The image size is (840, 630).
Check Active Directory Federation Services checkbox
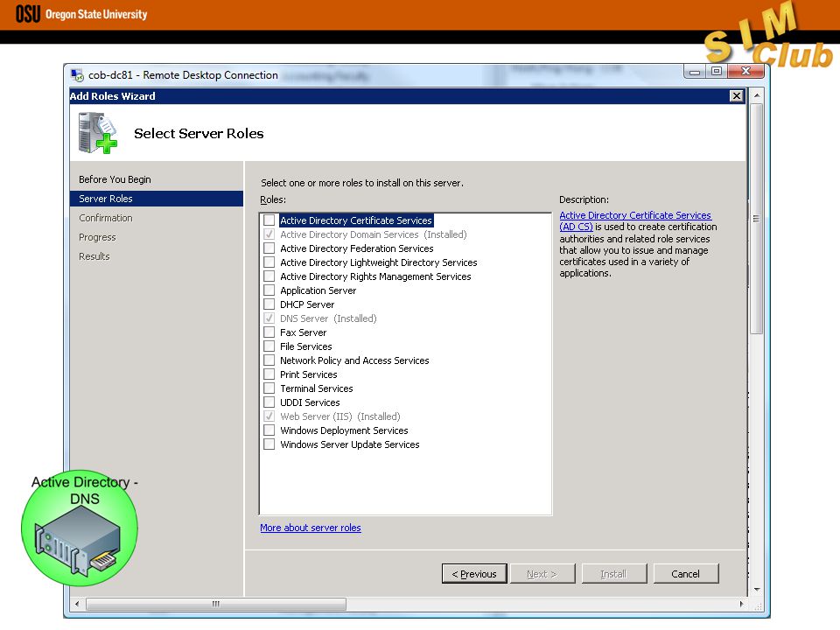point(269,248)
